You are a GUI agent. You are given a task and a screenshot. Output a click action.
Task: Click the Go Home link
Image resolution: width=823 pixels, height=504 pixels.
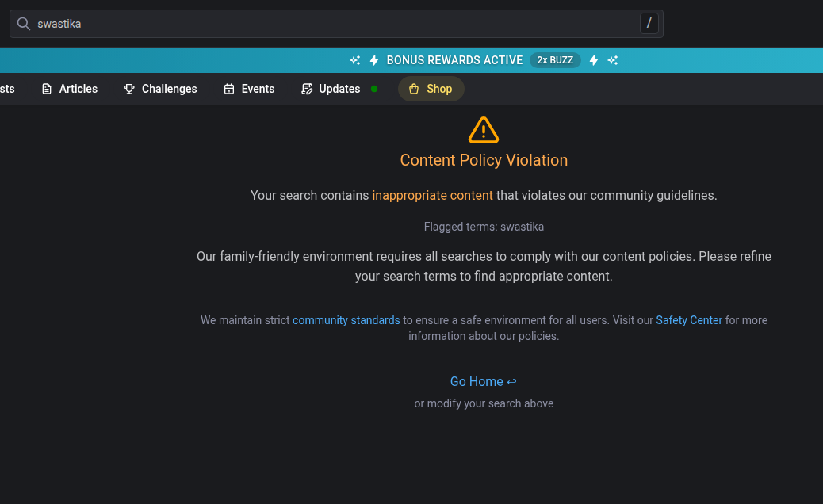coord(483,381)
